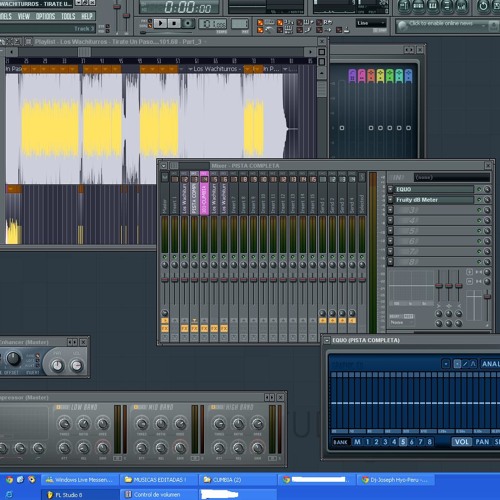Click the Master track volume fader
This screenshot has width=500, height=500.
(x=165, y=280)
